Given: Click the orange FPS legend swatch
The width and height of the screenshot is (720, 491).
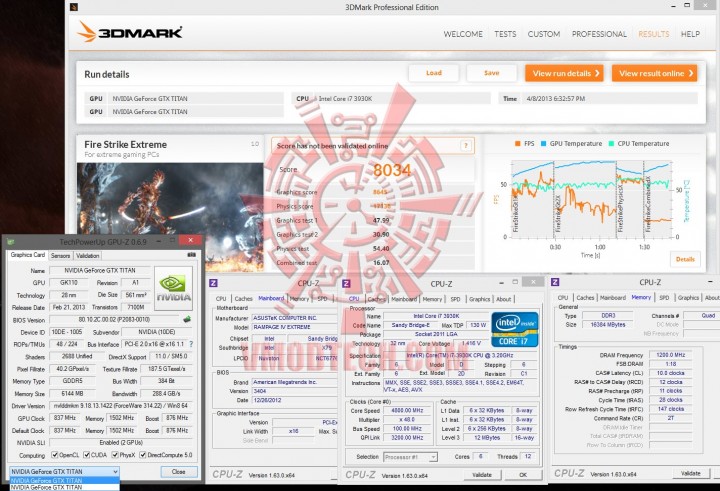Looking at the screenshot, I should [518, 144].
